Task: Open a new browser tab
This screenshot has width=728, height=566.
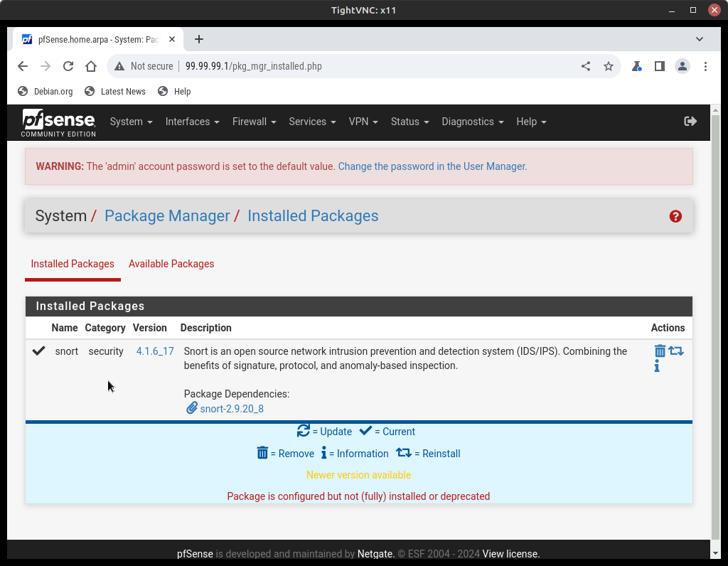Action: (199, 40)
